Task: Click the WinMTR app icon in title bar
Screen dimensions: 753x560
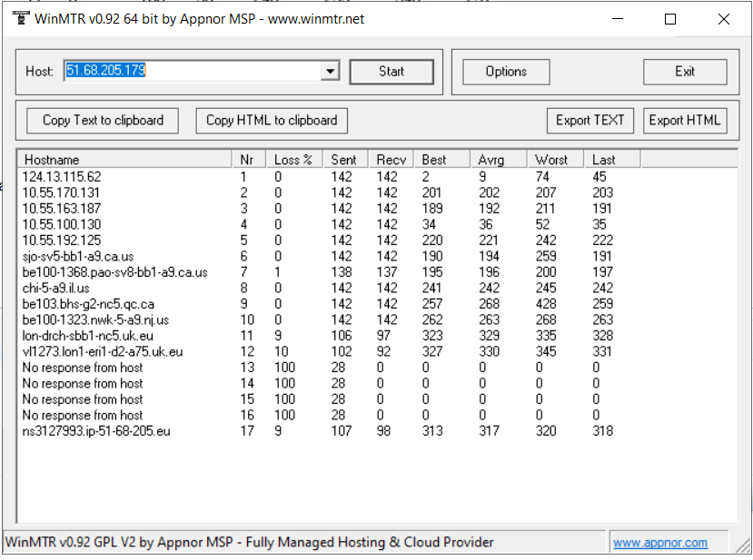Action: (x=18, y=19)
